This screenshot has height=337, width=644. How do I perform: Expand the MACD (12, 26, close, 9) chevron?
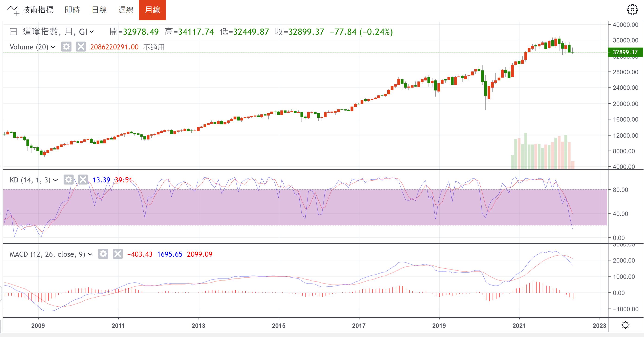coord(90,254)
